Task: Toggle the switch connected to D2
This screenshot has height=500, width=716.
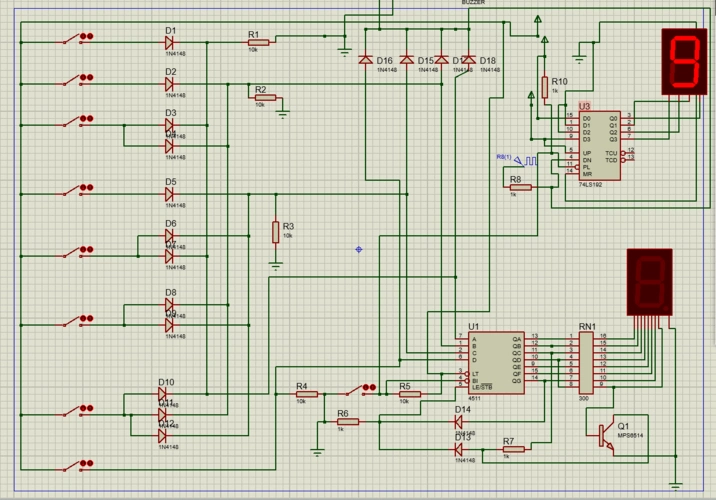Action: pyautogui.click(x=73, y=82)
